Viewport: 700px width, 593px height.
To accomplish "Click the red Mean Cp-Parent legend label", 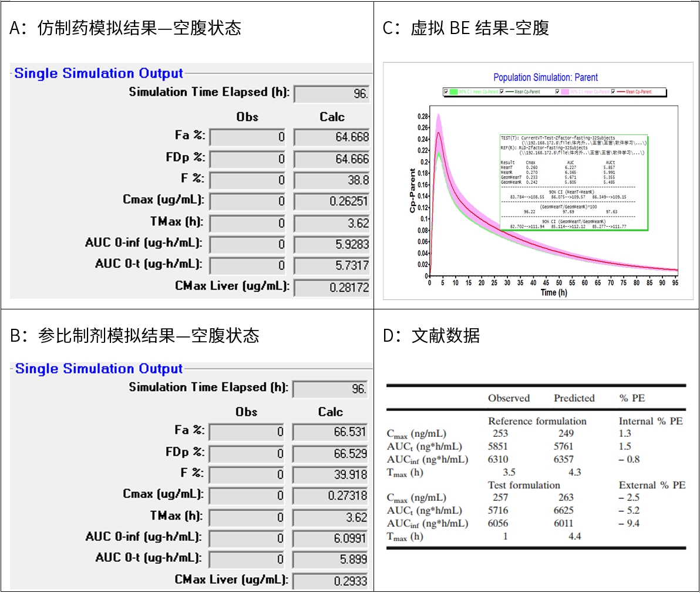I will coord(638,92).
